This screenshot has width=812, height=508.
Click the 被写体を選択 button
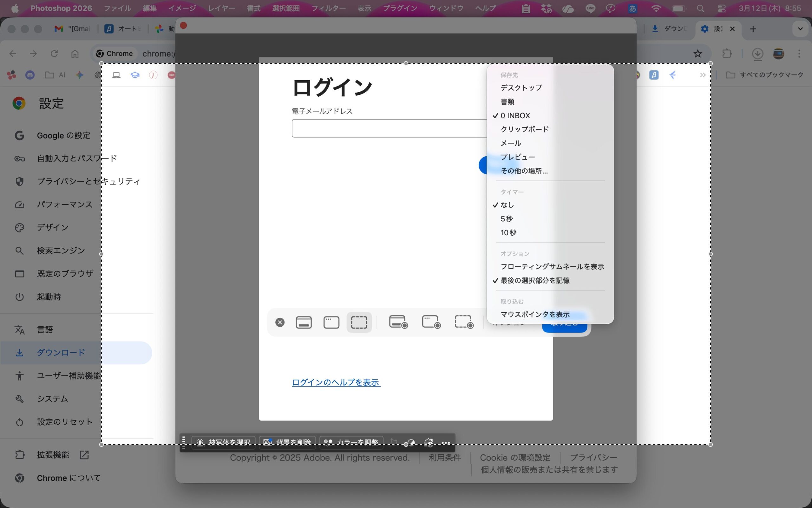point(224,442)
